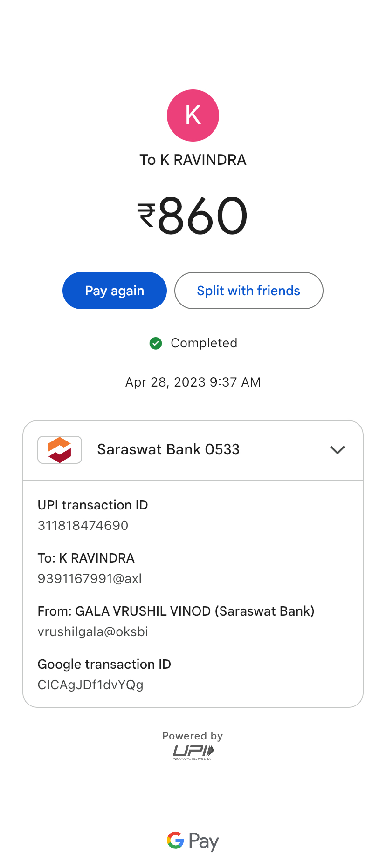Click the Saraswat Bank logo icon
Viewport: 386px width, 868px height.
[60, 450]
